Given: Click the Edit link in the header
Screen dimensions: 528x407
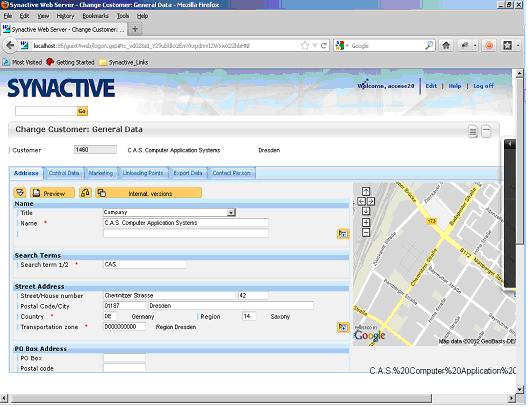Looking at the screenshot, I should tap(431, 86).
